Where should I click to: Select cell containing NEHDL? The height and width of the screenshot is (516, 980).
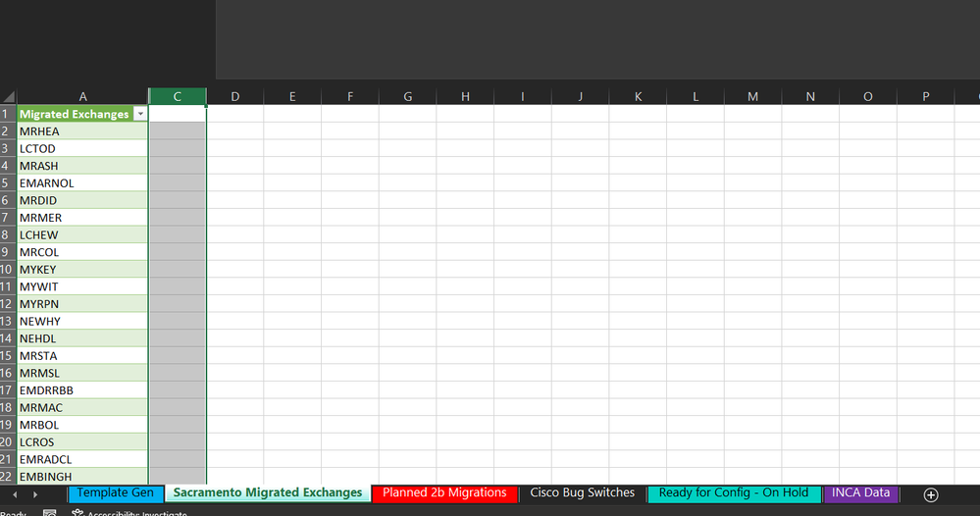pos(82,338)
